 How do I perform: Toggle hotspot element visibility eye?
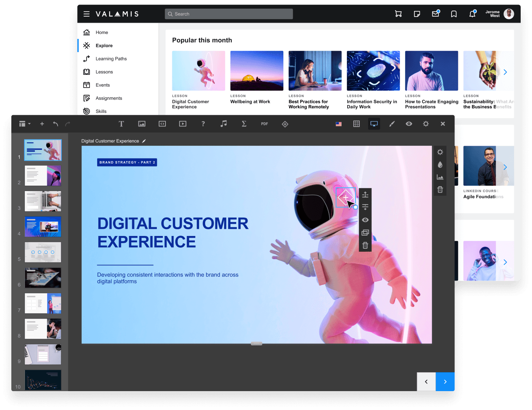pyautogui.click(x=365, y=220)
